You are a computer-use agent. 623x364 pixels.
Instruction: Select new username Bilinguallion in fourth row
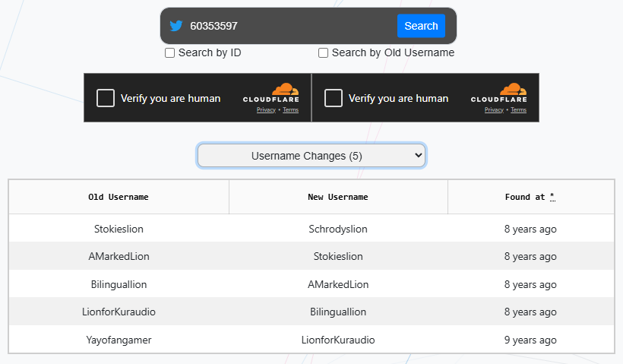coord(338,312)
